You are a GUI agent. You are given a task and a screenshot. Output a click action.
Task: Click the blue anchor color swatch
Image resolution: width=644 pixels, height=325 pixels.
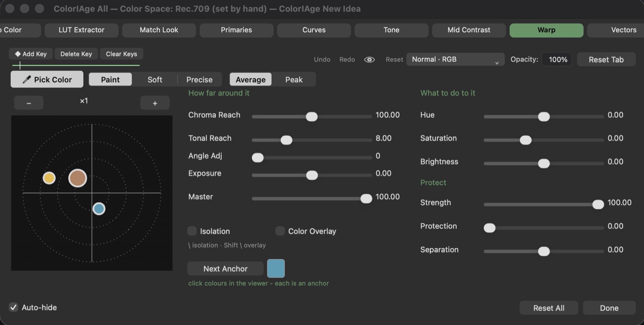click(276, 268)
